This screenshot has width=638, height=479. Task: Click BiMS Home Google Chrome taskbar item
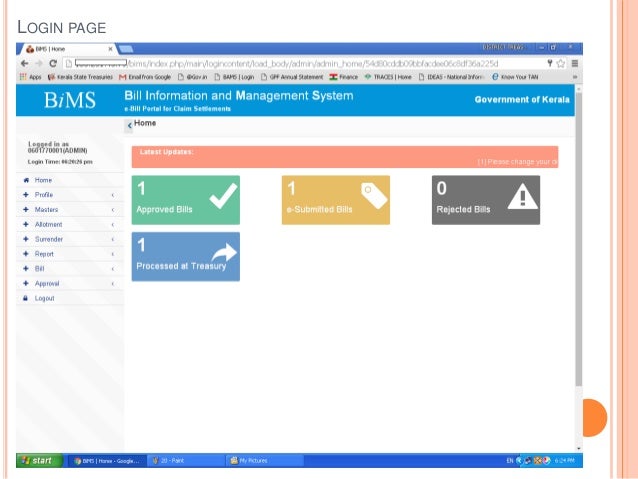[106, 461]
